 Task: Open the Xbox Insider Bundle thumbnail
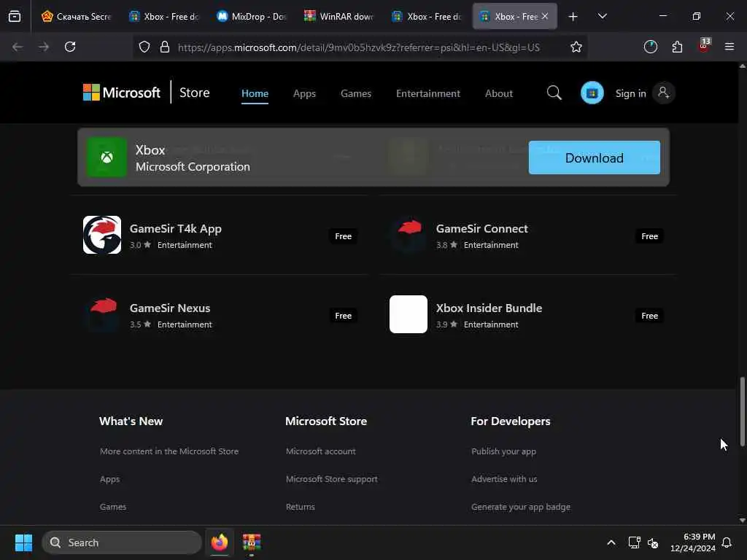click(x=409, y=314)
